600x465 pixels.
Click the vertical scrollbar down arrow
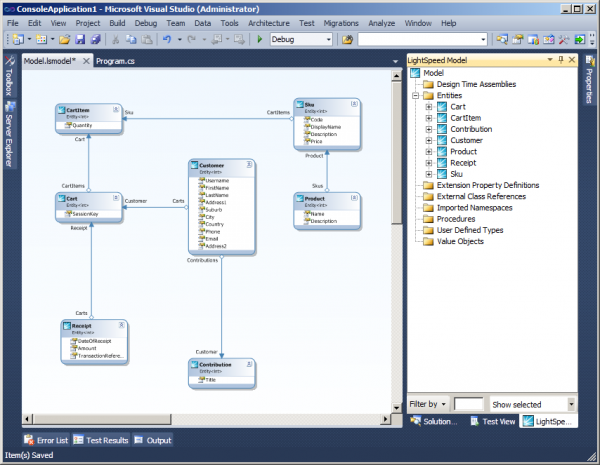pos(396,408)
